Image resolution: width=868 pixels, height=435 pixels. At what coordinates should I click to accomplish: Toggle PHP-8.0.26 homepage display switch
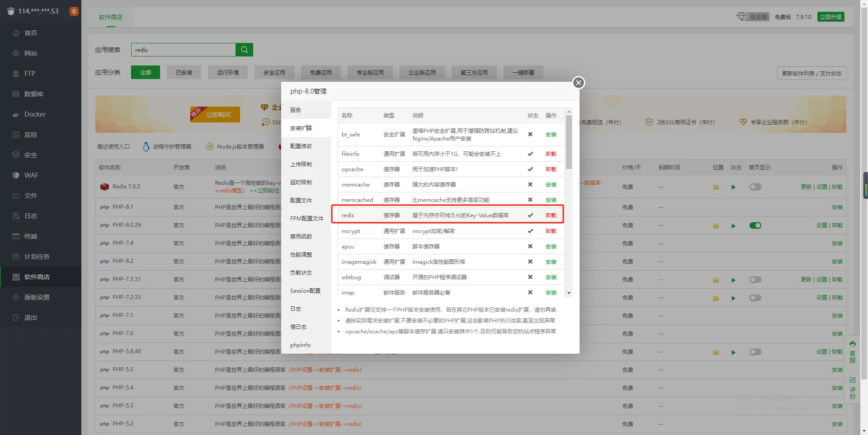[755, 225]
